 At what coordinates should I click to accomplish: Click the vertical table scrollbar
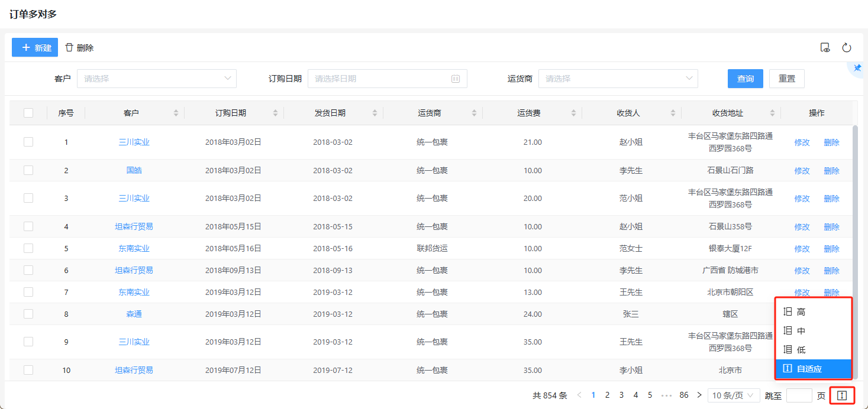point(855,236)
